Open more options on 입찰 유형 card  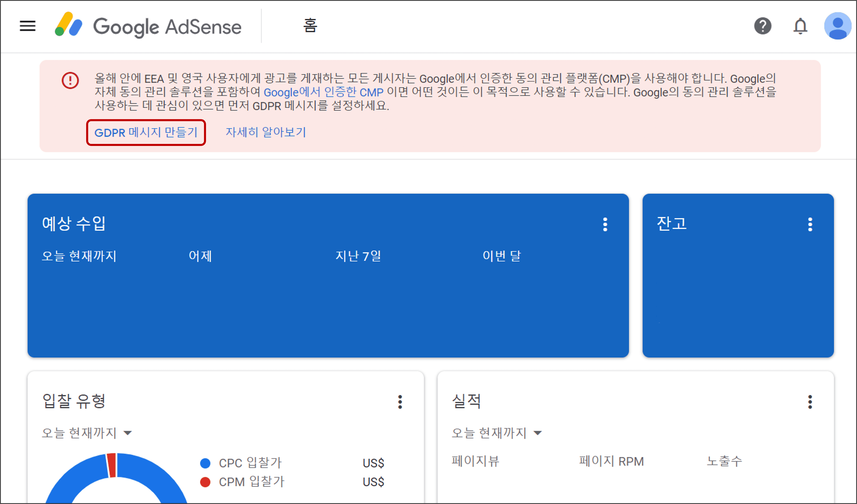[x=400, y=402]
